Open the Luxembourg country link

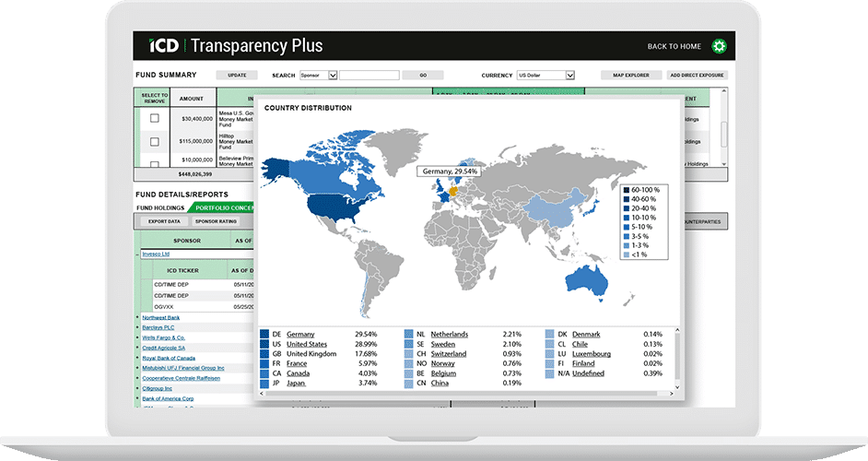tap(592, 353)
